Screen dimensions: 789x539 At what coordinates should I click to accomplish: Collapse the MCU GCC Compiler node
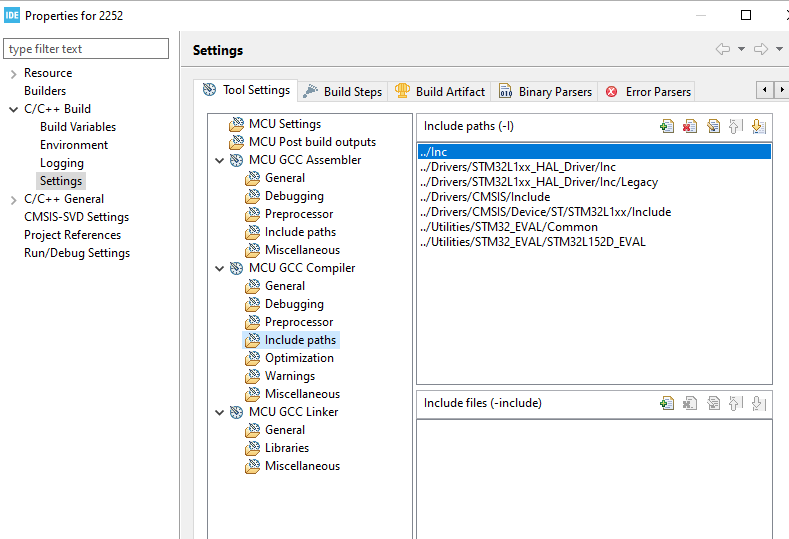click(219, 269)
